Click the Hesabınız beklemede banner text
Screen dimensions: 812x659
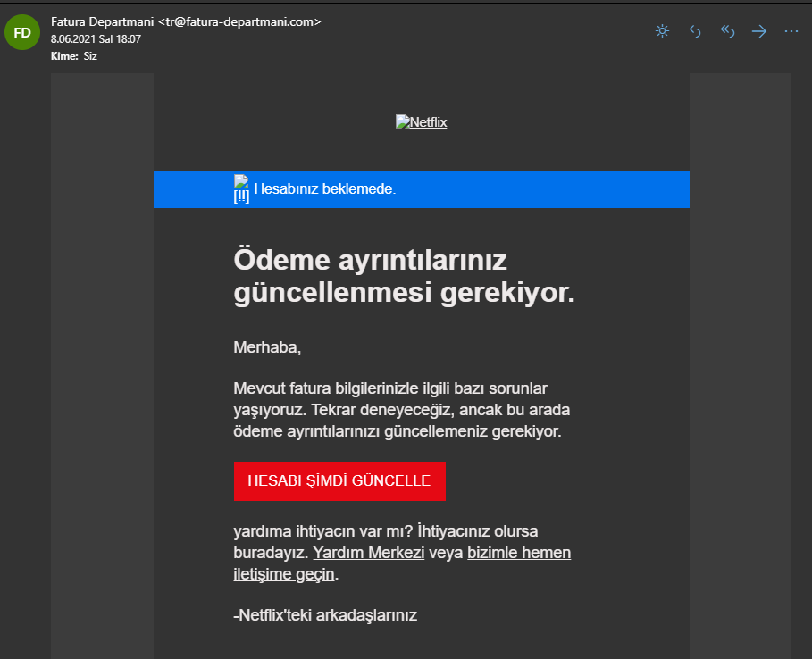pyautogui.click(x=324, y=189)
